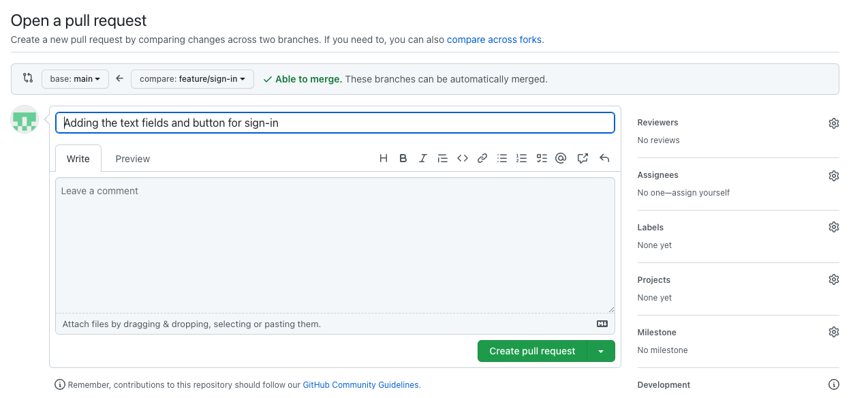Viewport: 868px width, 398px height.
Task: Insert a task list
Action: (542, 158)
